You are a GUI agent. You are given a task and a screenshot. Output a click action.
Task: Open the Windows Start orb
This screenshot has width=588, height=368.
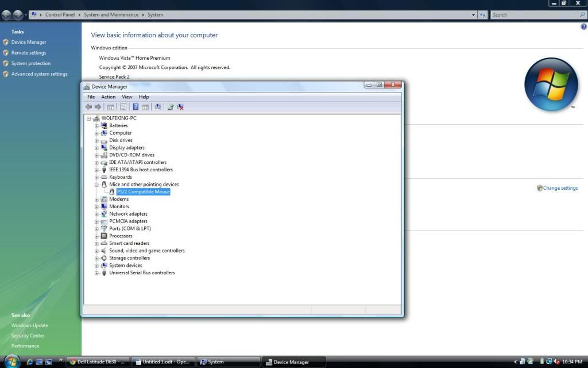[12, 361]
